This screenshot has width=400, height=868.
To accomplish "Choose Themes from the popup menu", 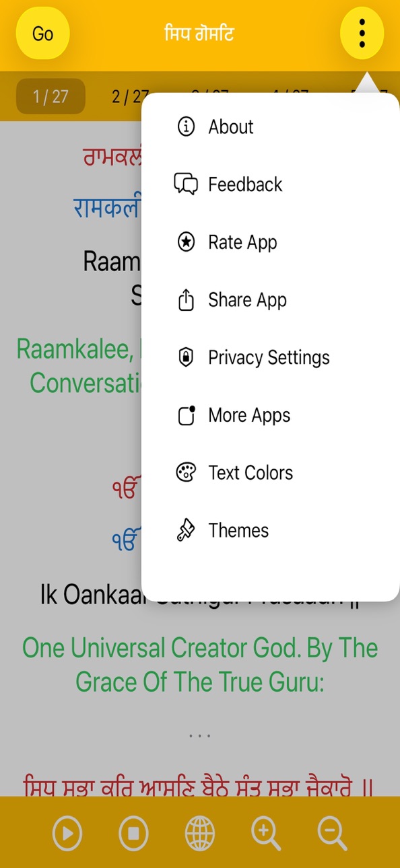I will coord(270,531).
